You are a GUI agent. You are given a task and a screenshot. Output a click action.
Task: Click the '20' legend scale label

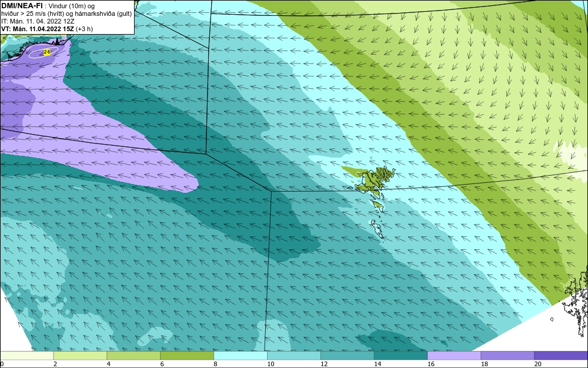(538, 364)
